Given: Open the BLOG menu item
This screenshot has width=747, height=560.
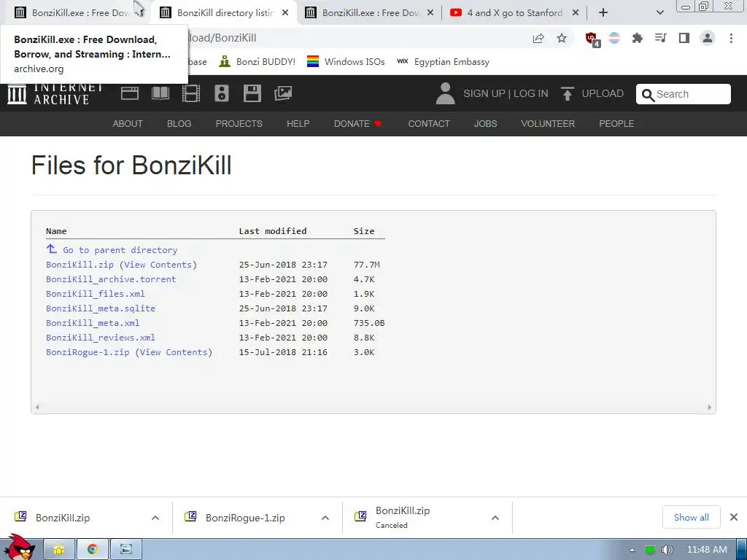Looking at the screenshot, I should tap(179, 124).
